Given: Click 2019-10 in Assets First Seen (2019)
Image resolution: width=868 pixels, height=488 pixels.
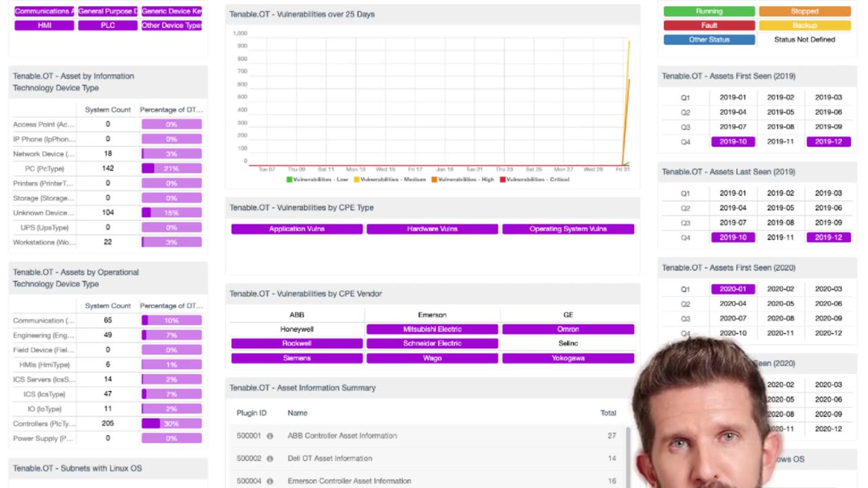Looking at the screenshot, I should (733, 142).
